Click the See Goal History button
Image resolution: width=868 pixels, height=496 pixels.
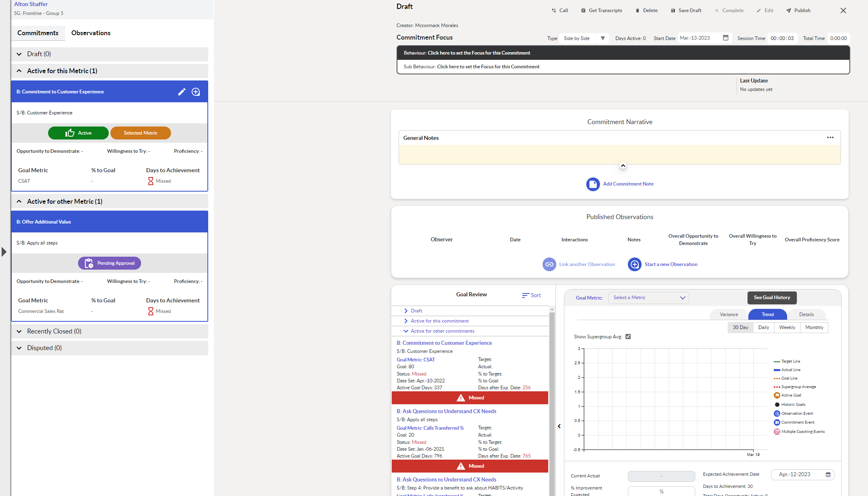click(x=771, y=298)
